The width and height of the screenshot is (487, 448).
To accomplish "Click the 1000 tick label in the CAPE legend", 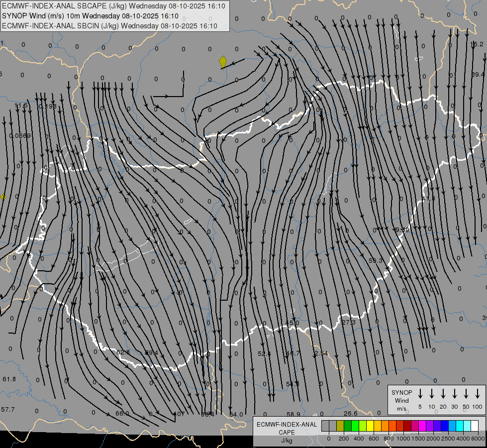I will click(x=403, y=439).
